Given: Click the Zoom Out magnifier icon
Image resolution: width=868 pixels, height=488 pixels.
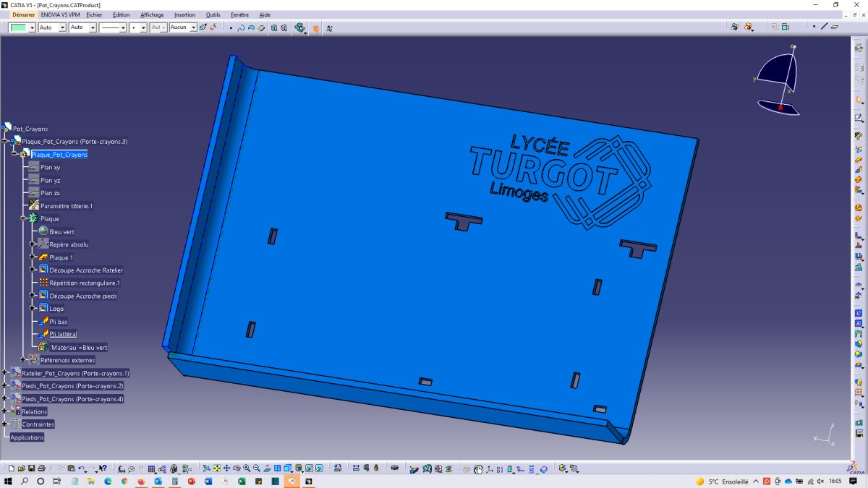Looking at the screenshot, I should (x=257, y=468).
